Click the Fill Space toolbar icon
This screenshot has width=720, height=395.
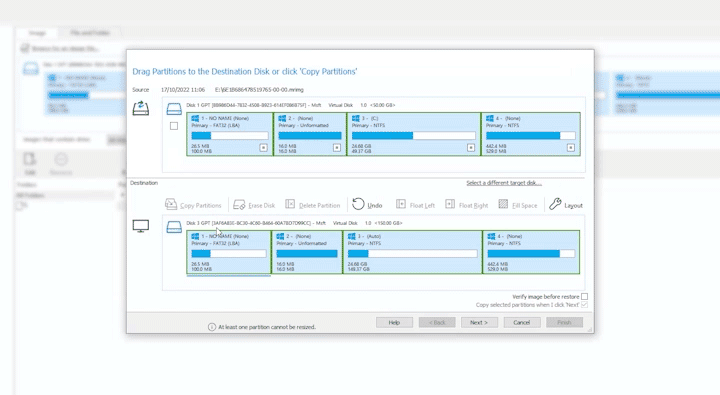click(503, 204)
